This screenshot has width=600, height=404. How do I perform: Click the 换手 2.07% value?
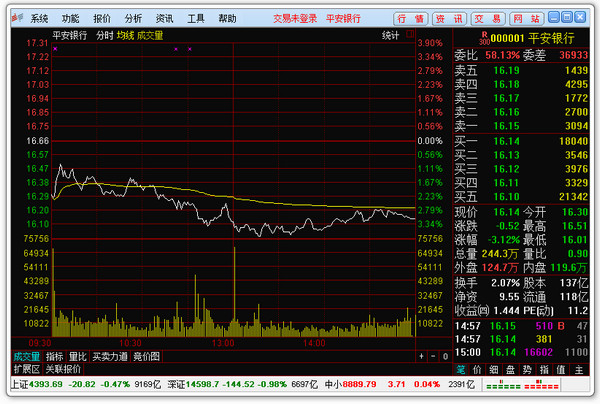505,283
